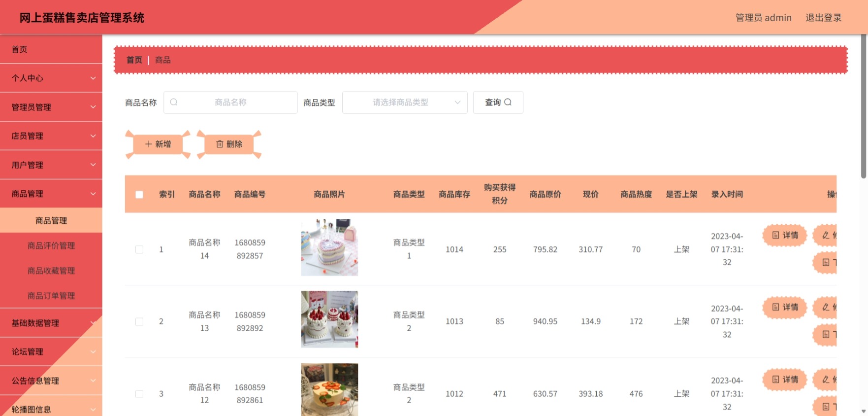Click the 商品原价 value 940.95
Image resolution: width=868 pixels, height=416 pixels.
(x=545, y=321)
